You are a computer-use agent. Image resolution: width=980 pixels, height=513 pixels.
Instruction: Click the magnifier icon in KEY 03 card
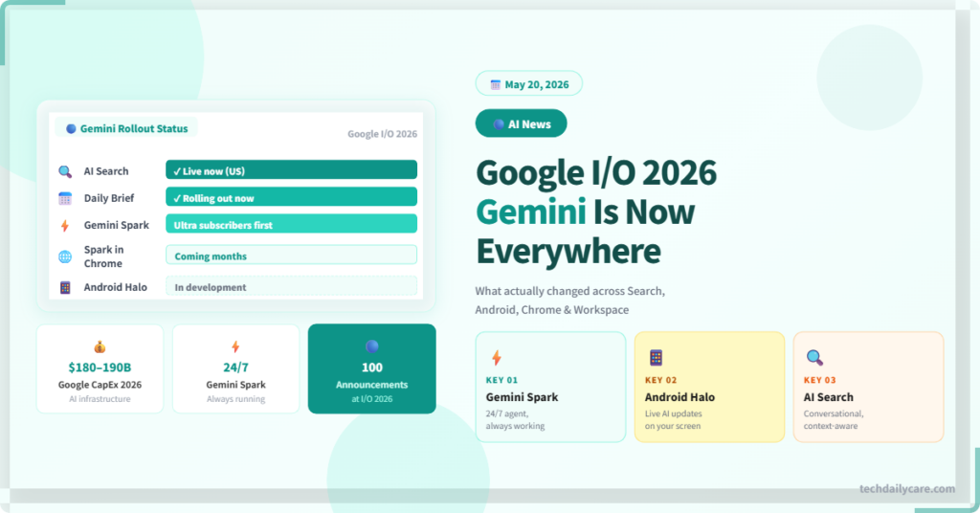coord(814,357)
